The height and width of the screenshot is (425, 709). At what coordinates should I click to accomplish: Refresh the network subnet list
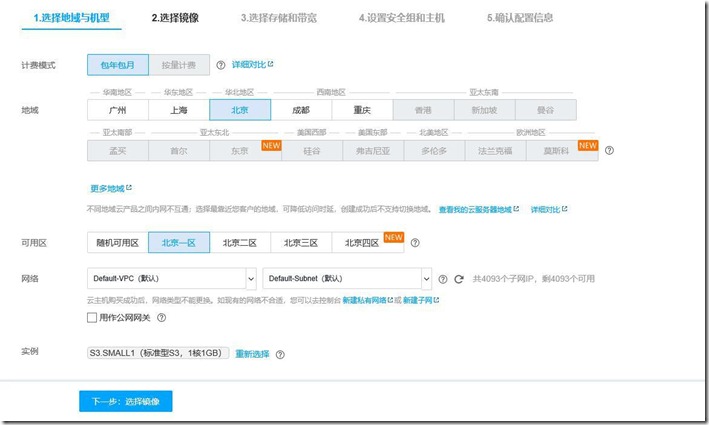click(459, 279)
